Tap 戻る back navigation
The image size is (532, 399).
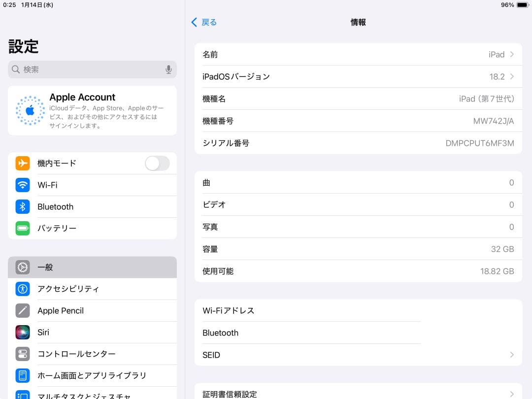coord(203,22)
